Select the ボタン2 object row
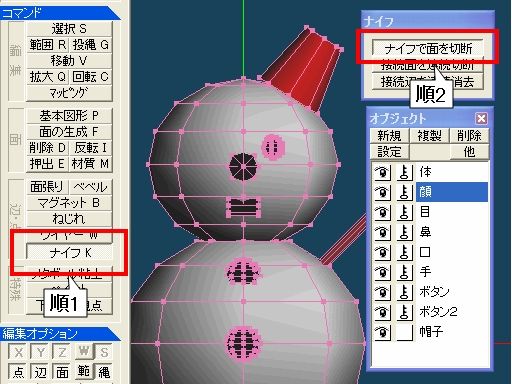 tap(452, 312)
